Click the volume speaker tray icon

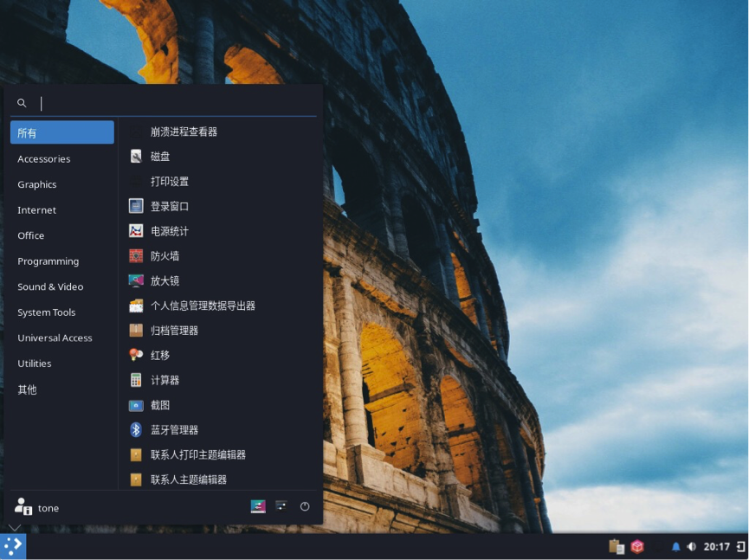pos(691,547)
